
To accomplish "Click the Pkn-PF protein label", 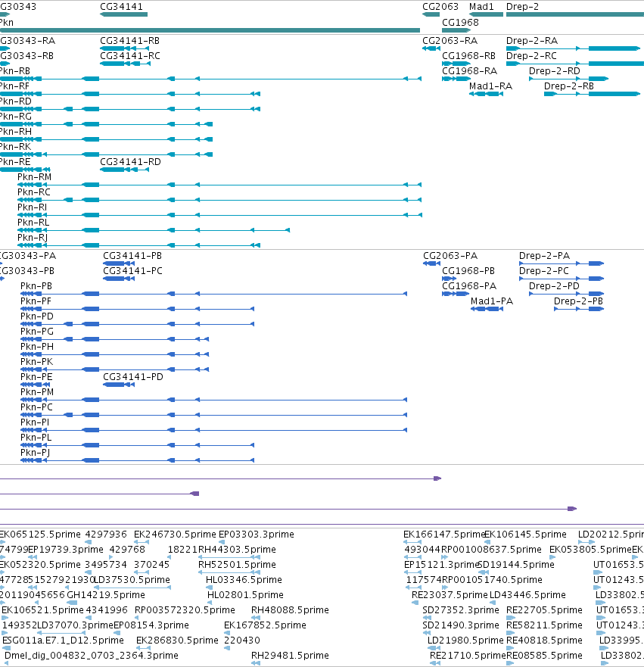I will coord(36,301).
